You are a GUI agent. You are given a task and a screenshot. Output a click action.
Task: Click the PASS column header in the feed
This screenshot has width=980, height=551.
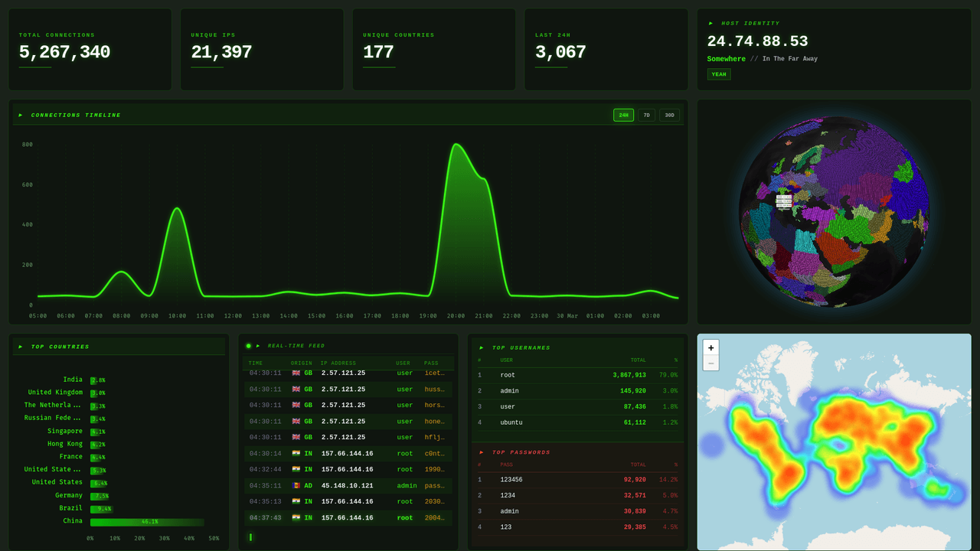431,363
